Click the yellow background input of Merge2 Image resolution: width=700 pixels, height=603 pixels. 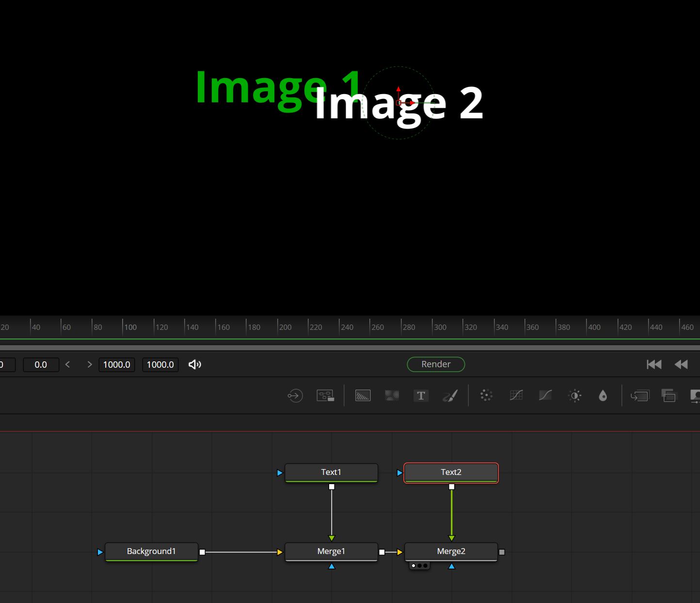(400, 552)
